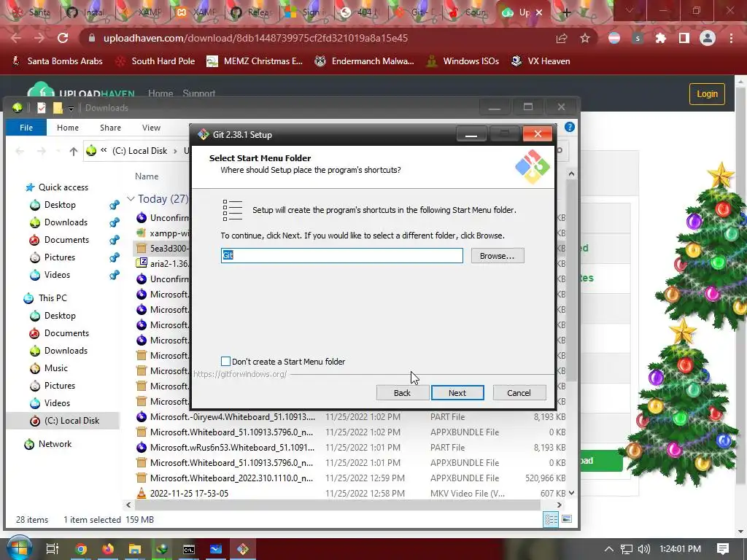Collapse the Today (27) group

[131, 198]
